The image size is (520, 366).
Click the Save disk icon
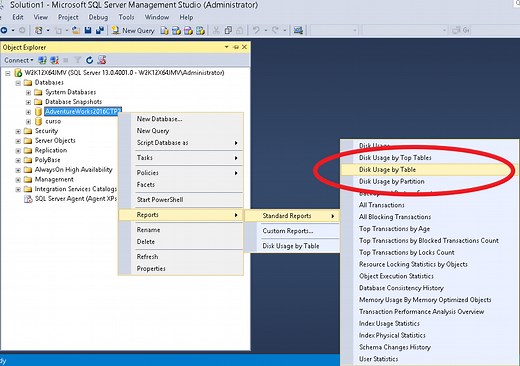pyautogui.click(x=88, y=31)
